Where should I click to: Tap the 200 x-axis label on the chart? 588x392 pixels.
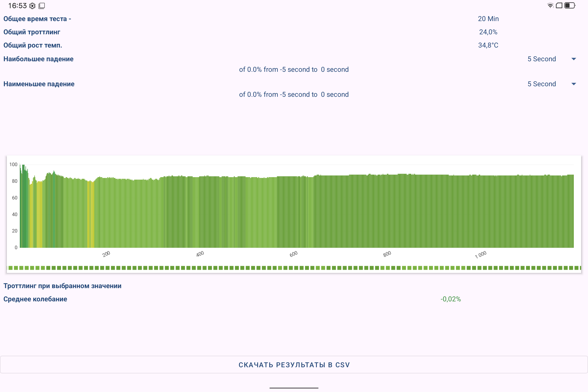click(106, 254)
